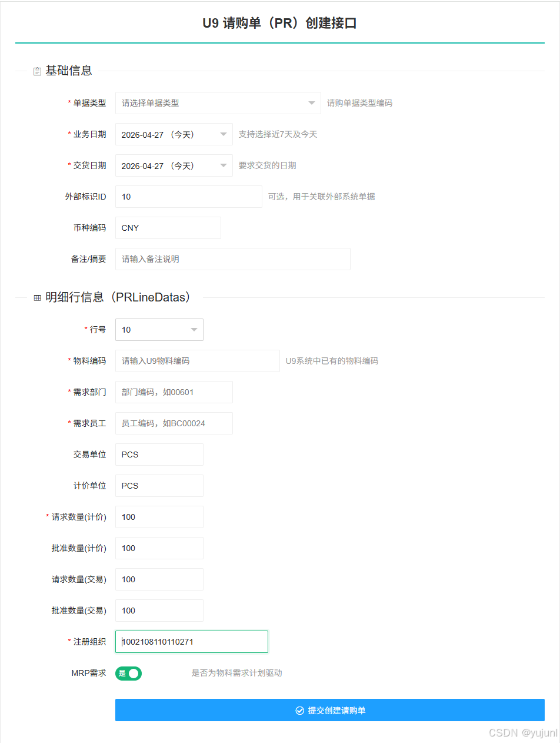Focus the 外部标识ID input field
Screen dimensions: 560x743
(x=189, y=197)
